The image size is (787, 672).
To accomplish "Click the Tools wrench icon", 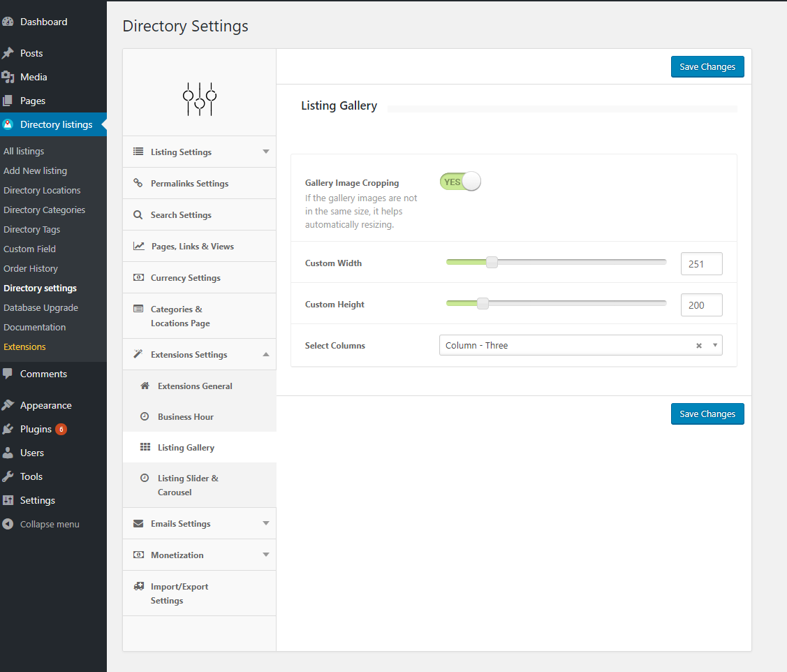I will click(x=8, y=476).
